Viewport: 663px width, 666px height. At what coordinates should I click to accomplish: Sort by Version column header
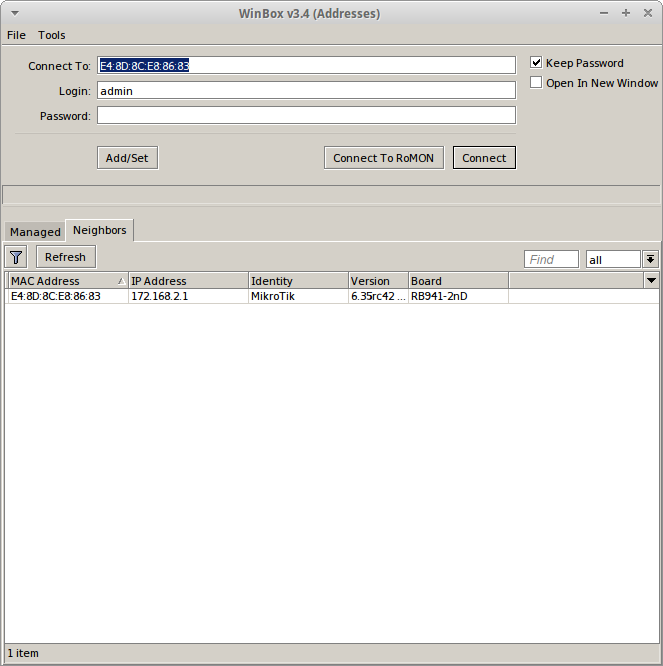pyautogui.click(x=378, y=281)
